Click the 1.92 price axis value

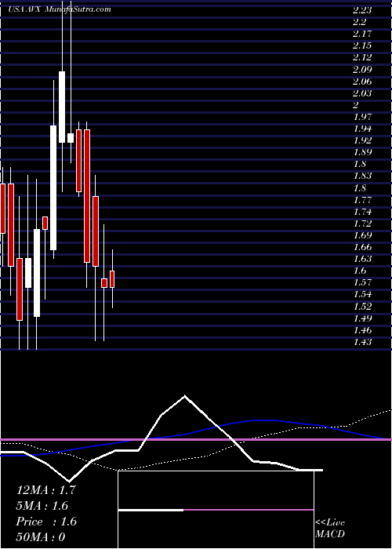pos(362,140)
